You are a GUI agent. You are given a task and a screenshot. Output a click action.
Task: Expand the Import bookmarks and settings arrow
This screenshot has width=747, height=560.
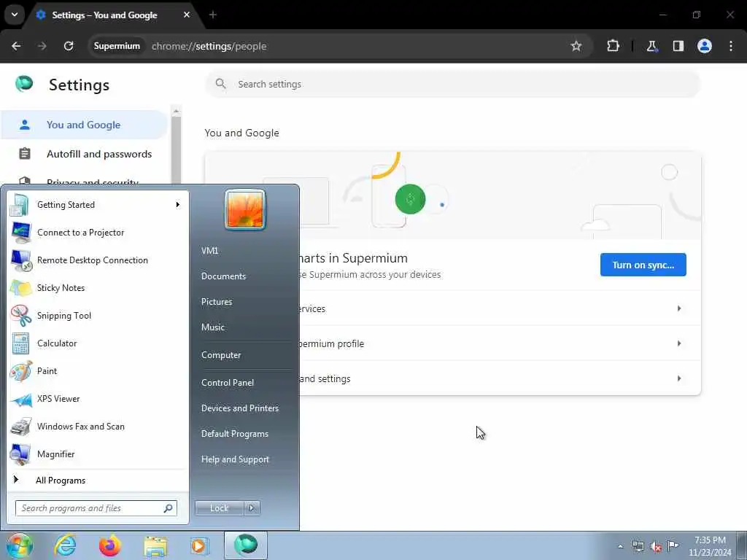(679, 378)
